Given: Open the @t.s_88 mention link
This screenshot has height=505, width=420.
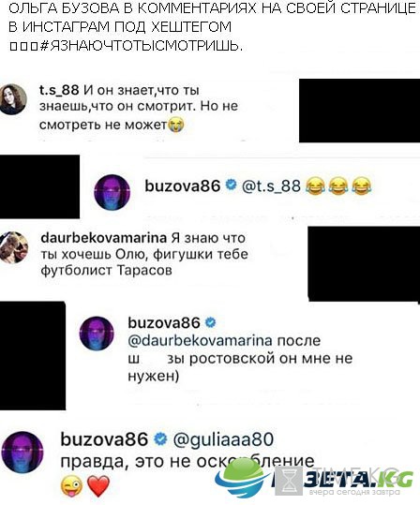Looking at the screenshot, I should [x=271, y=186].
